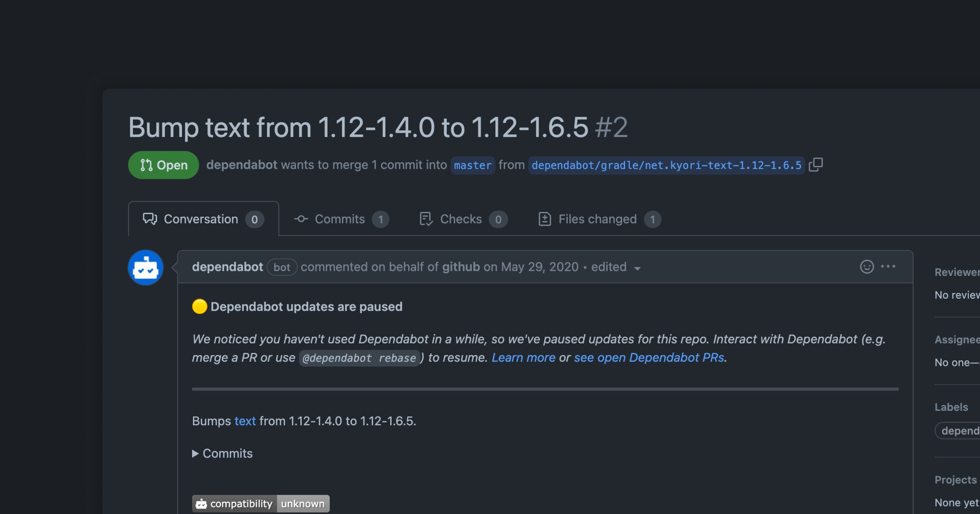Screen dimensions: 980x514
Task: Click see open Dependabot PRs link
Action: tap(649, 358)
